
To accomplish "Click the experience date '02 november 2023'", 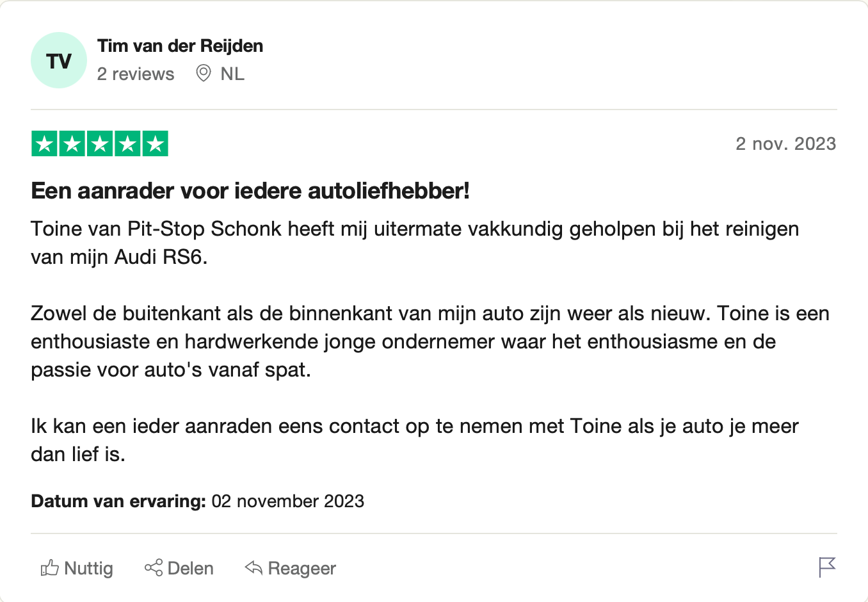I will [288, 501].
